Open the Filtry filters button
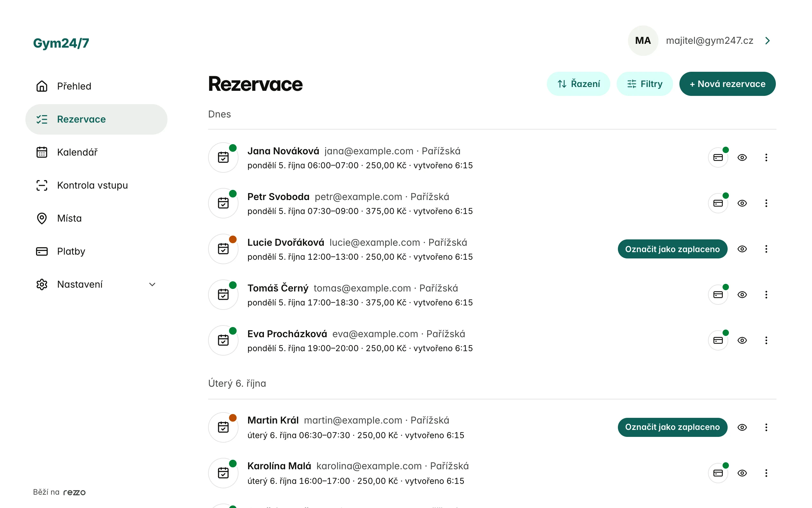The width and height of the screenshot is (812, 508). coord(645,84)
